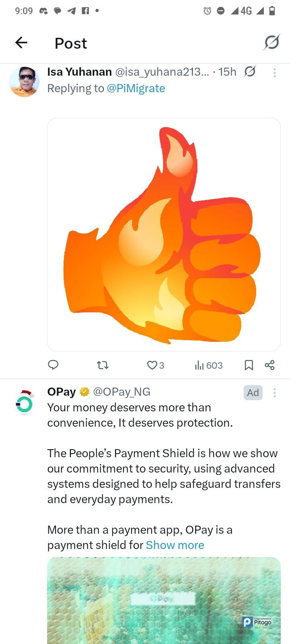Share Isa Yuhanan's post

[269, 365]
